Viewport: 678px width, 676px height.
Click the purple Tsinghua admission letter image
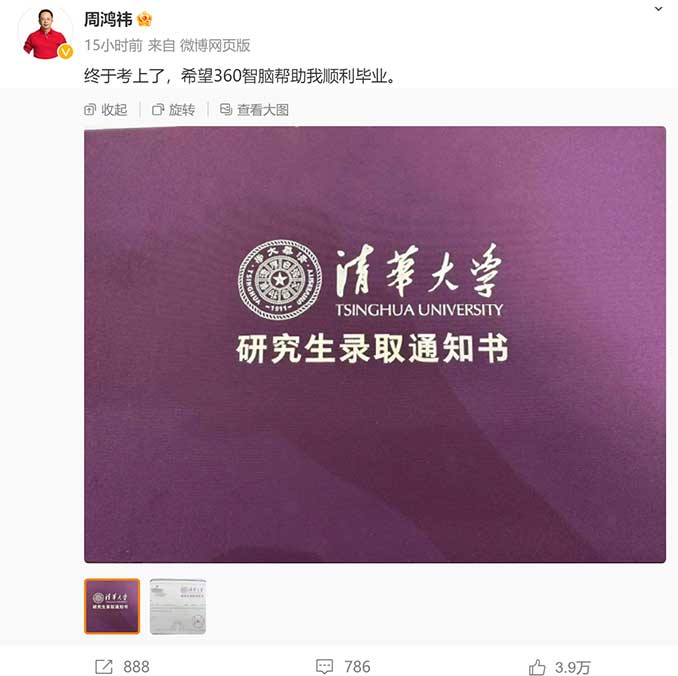375,344
